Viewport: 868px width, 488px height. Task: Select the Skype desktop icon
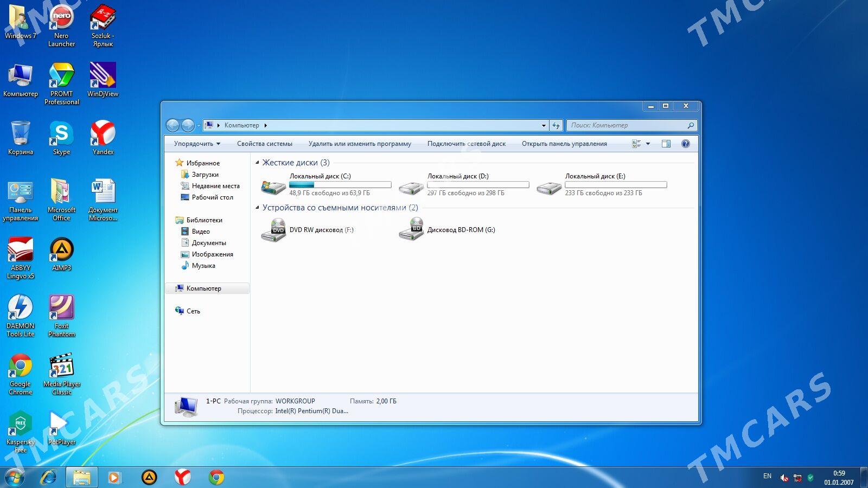pyautogui.click(x=61, y=138)
